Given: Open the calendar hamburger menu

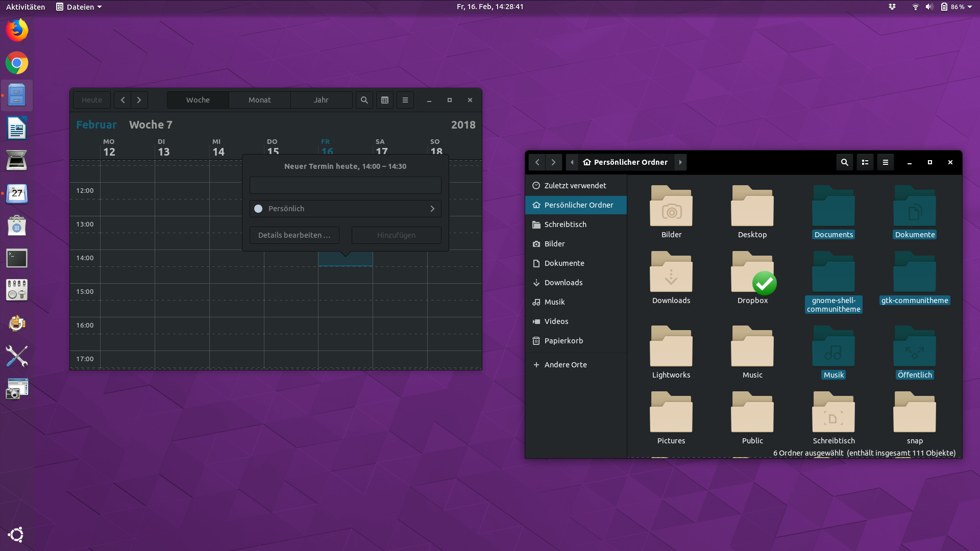Looking at the screenshot, I should 405,100.
